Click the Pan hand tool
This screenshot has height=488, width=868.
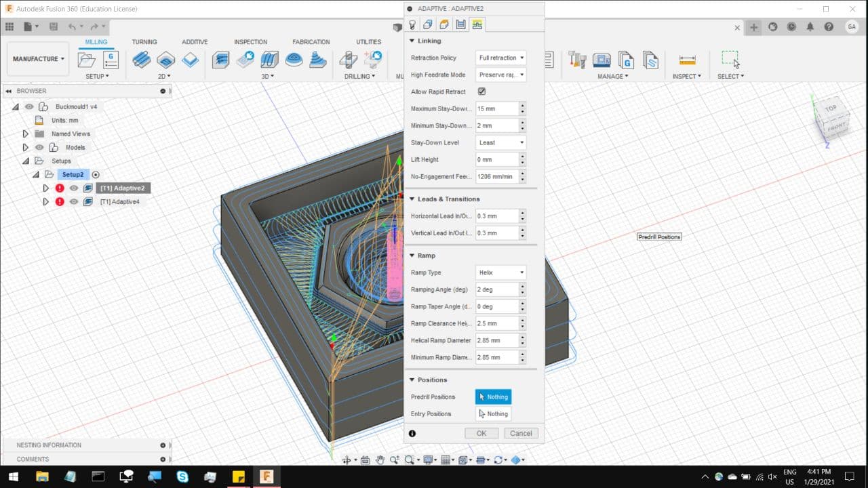point(380,460)
